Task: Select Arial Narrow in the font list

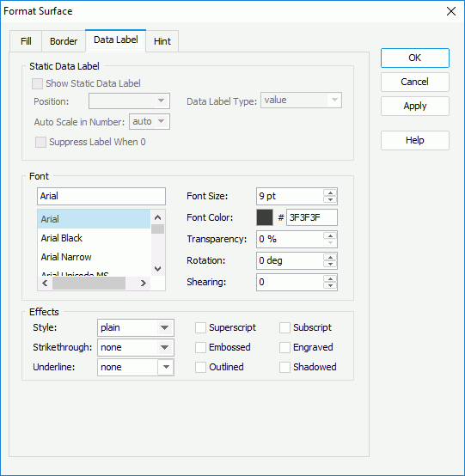Action: click(x=94, y=257)
